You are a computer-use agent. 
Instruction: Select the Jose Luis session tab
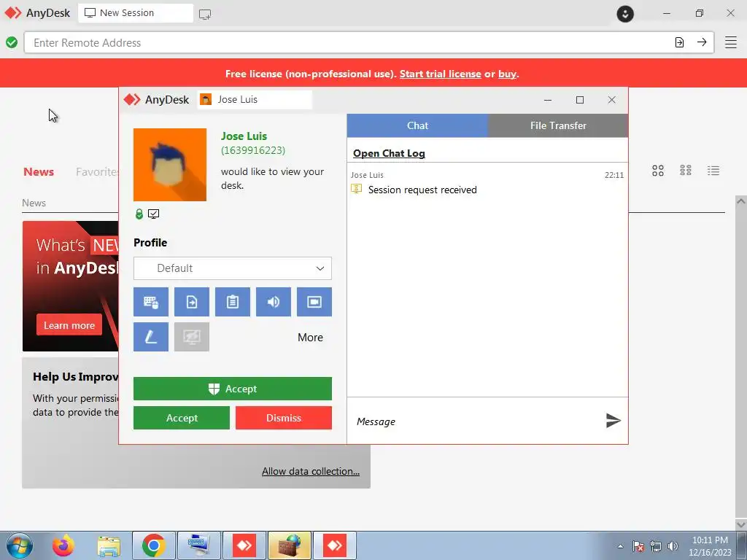pos(255,99)
